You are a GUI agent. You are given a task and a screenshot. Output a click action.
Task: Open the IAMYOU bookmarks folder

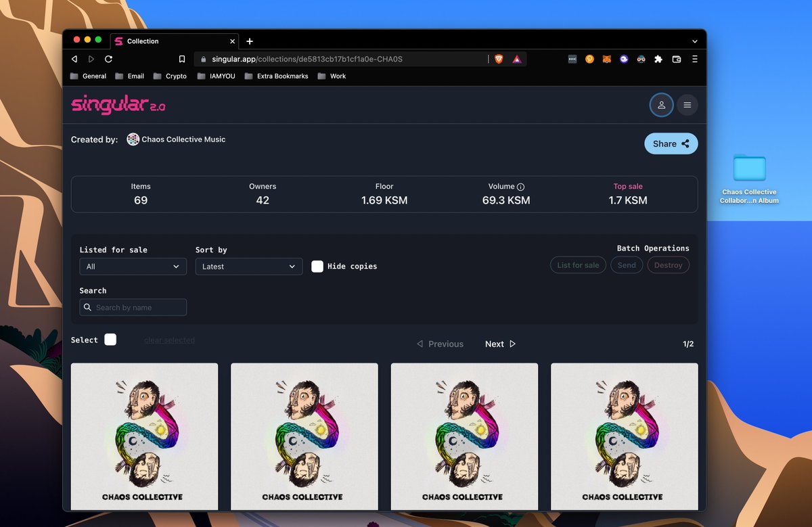click(216, 76)
